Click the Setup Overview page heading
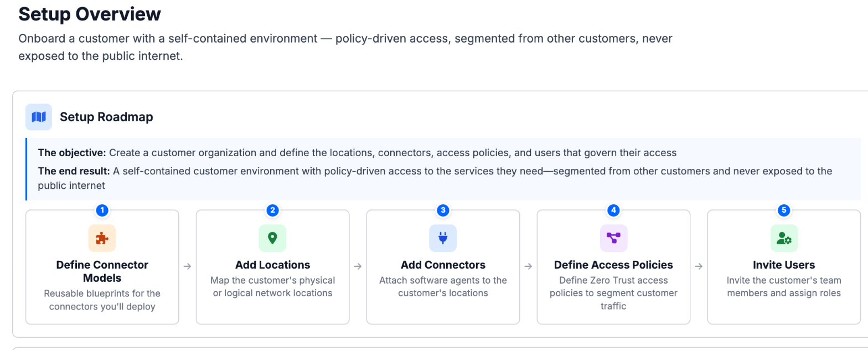 [x=90, y=14]
